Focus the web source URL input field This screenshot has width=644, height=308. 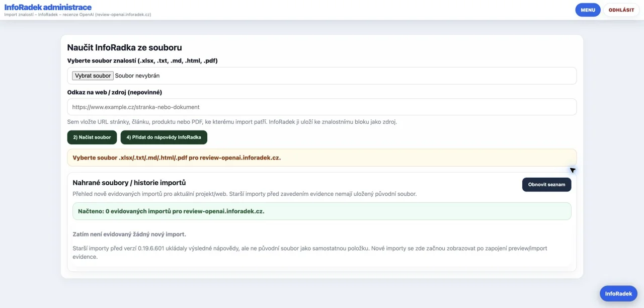pos(322,107)
